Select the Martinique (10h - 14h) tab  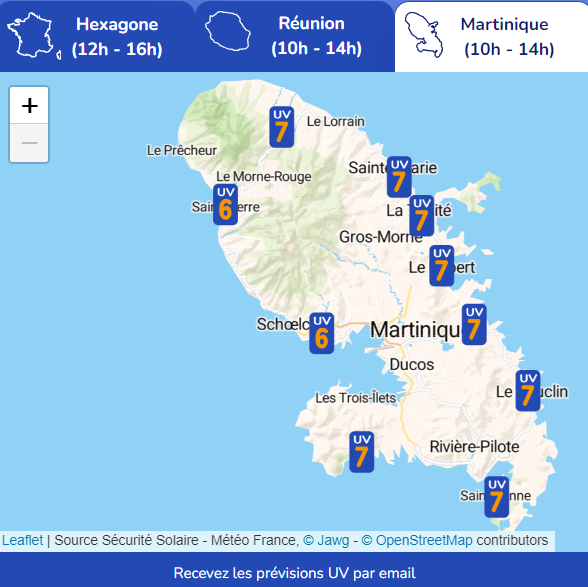[x=491, y=37]
